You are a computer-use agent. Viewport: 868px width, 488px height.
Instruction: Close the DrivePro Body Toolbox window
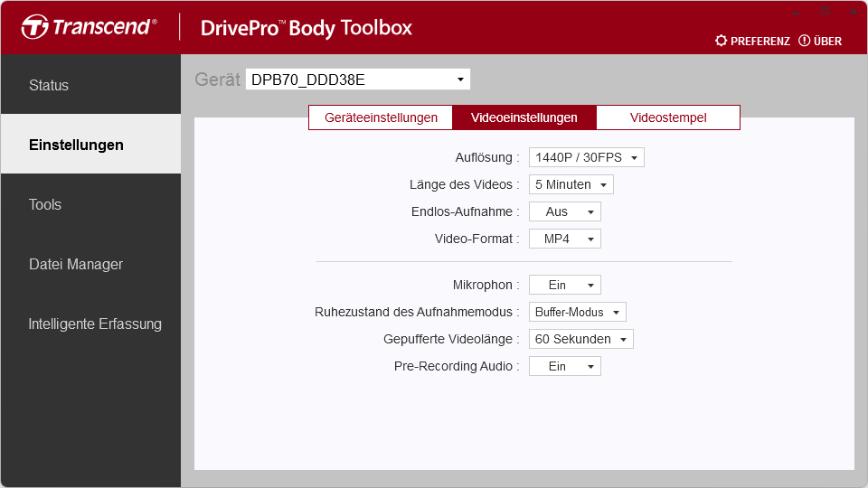(854, 12)
